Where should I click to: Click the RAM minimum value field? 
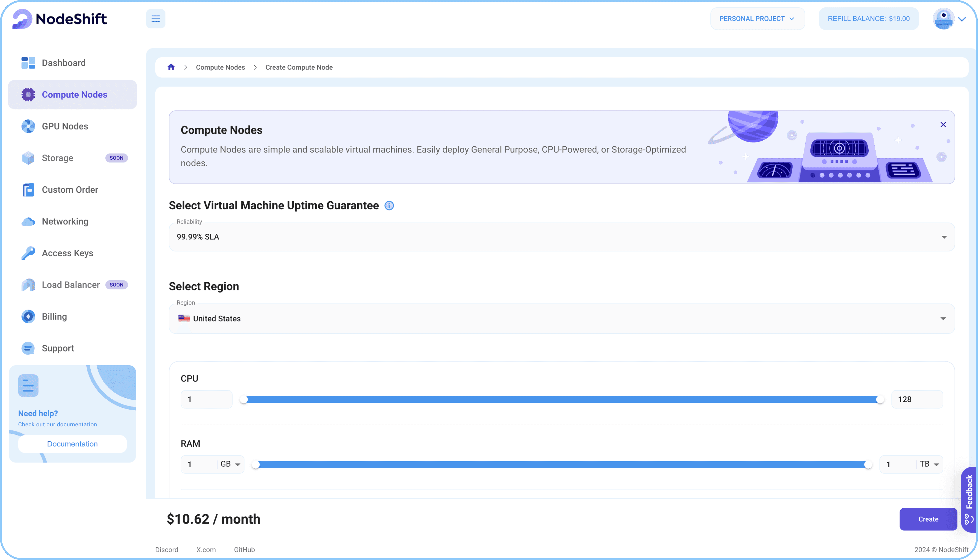[198, 464]
